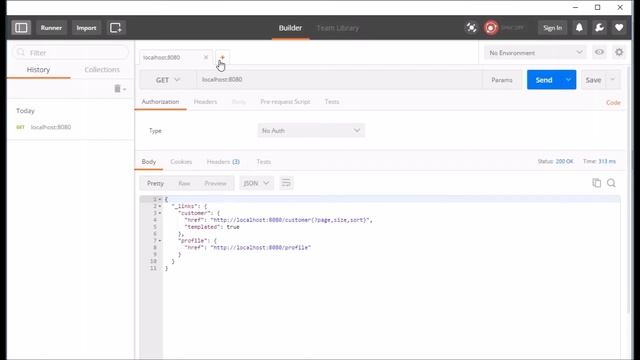This screenshot has width=640, height=360.
Task: Open the No Auth type dropdown
Action: point(311,131)
